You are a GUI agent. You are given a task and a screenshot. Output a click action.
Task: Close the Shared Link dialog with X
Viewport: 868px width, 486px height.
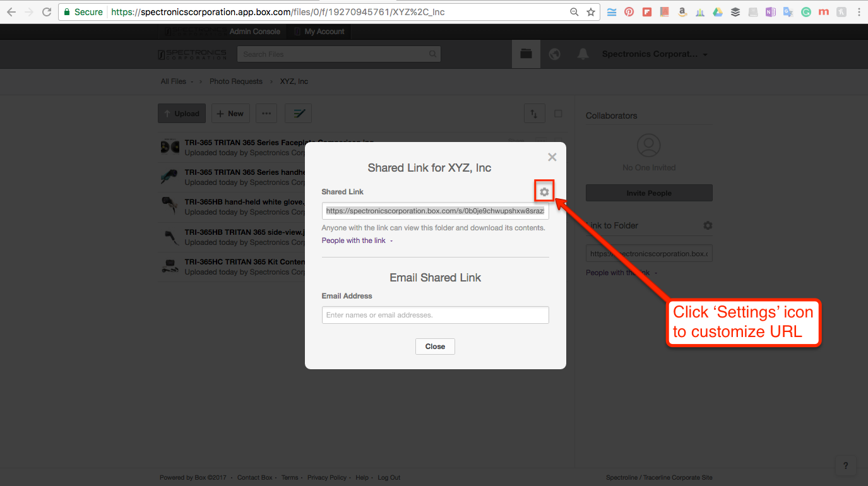pyautogui.click(x=552, y=157)
